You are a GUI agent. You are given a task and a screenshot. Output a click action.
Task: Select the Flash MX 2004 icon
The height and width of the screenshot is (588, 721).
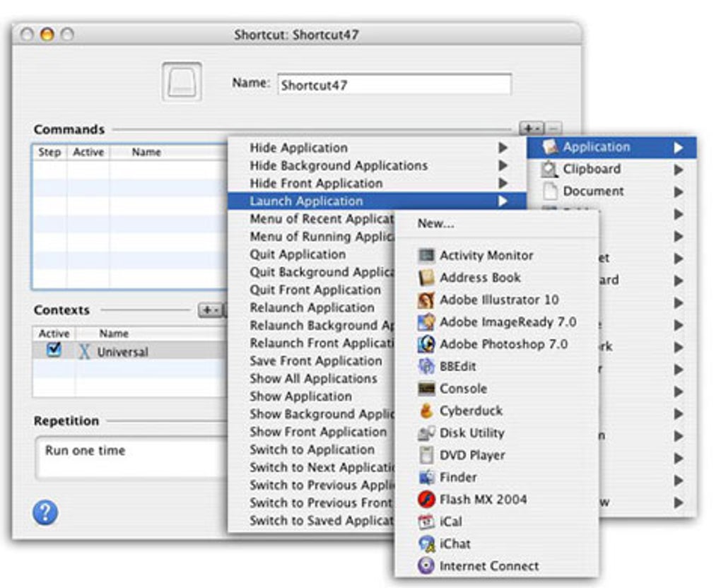coord(426,500)
